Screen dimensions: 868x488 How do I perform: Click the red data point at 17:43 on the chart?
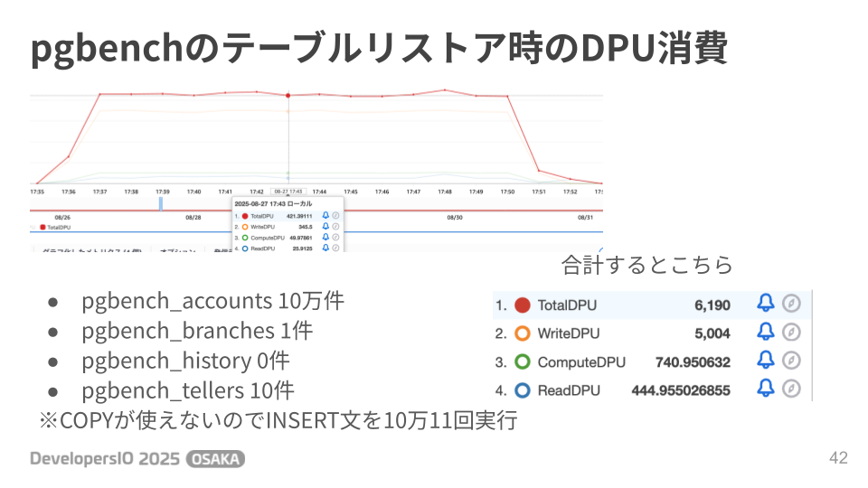(x=288, y=96)
